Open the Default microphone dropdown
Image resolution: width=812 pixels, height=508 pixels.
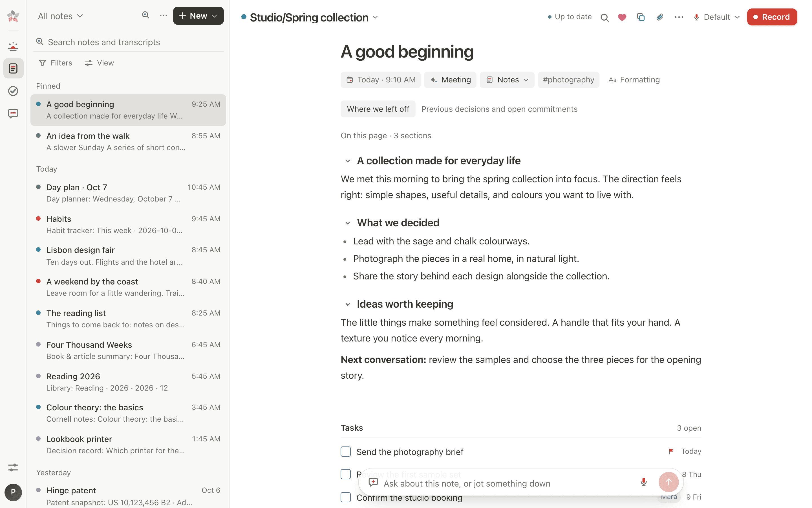(x=717, y=17)
